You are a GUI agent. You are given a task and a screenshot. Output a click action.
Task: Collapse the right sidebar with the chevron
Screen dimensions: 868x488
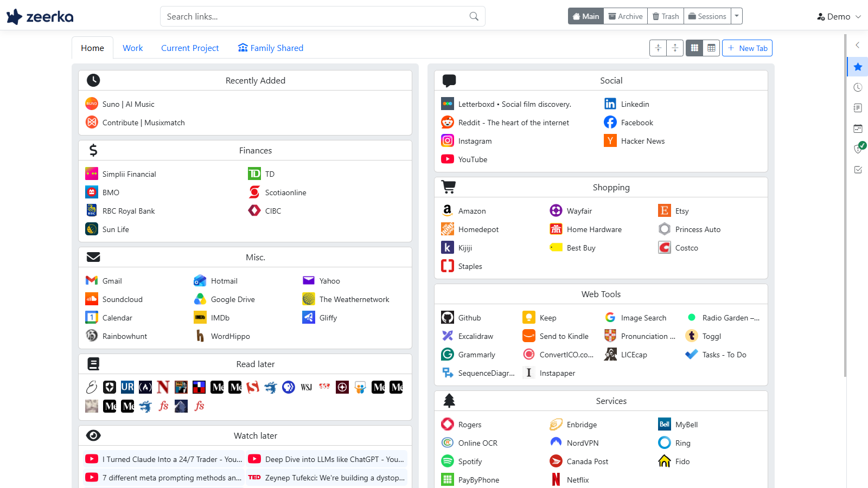[x=858, y=45]
